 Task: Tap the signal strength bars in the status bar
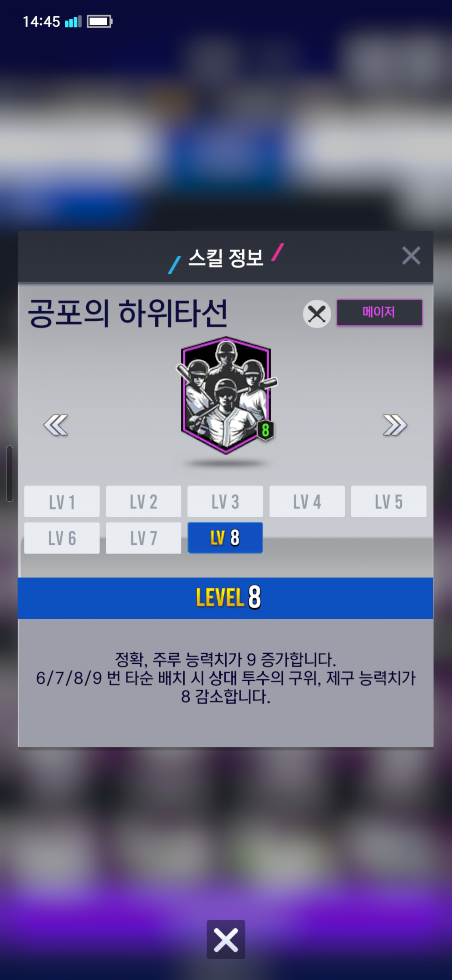[x=73, y=22]
